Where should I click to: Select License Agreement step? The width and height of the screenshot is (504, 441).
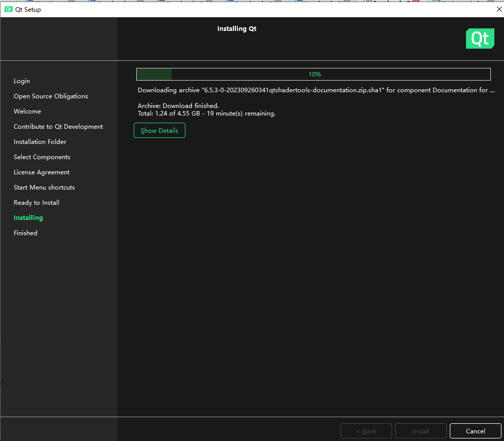click(x=42, y=172)
